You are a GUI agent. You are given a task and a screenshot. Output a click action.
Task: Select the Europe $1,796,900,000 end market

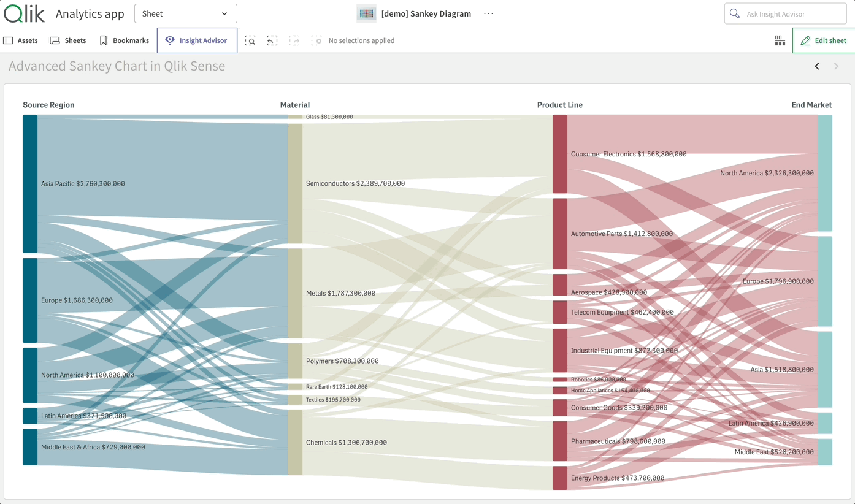(825, 281)
